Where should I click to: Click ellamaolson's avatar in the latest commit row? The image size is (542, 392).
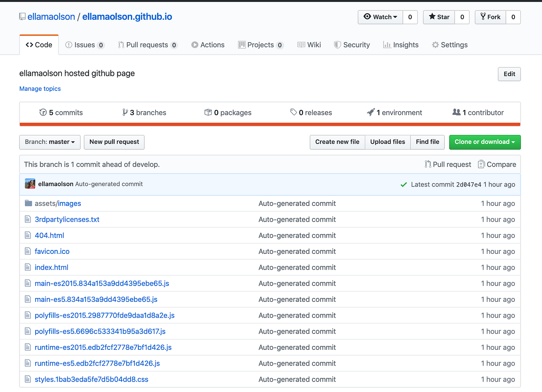(x=30, y=184)
